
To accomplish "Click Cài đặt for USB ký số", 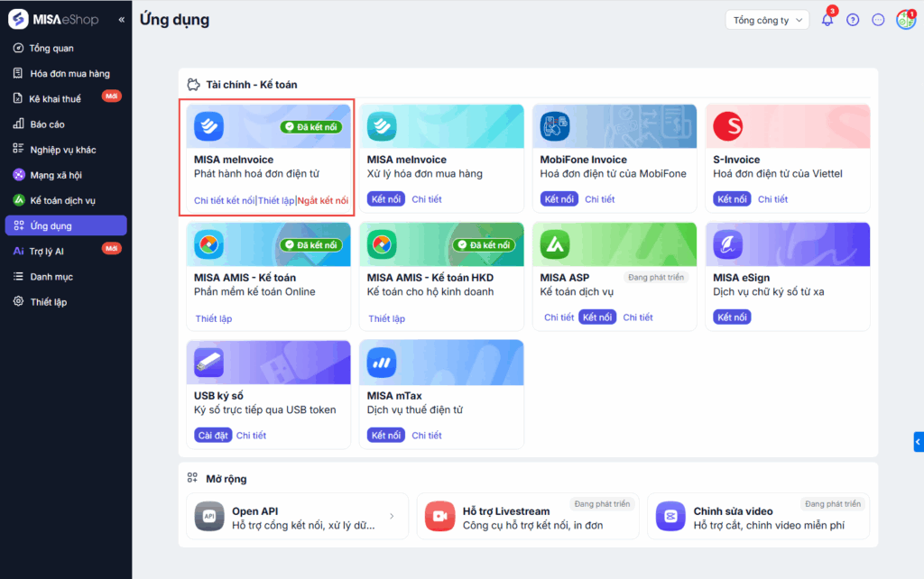I will pos(213,436).
